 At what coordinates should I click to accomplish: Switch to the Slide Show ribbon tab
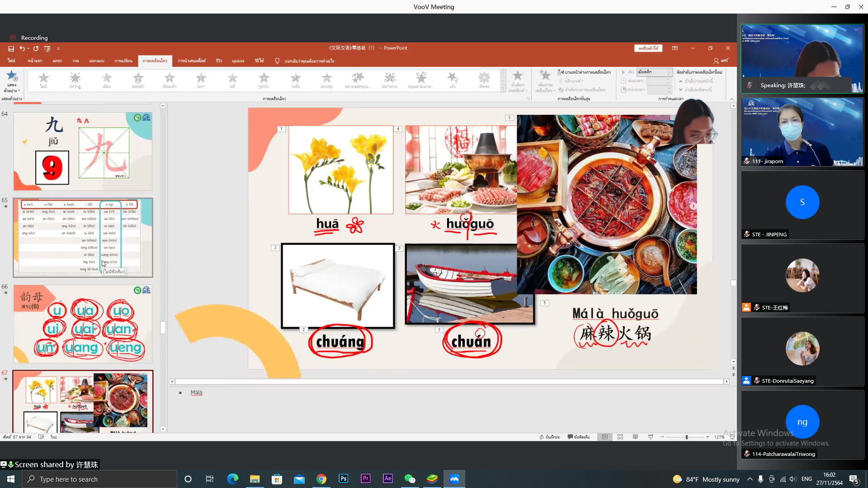191,61
